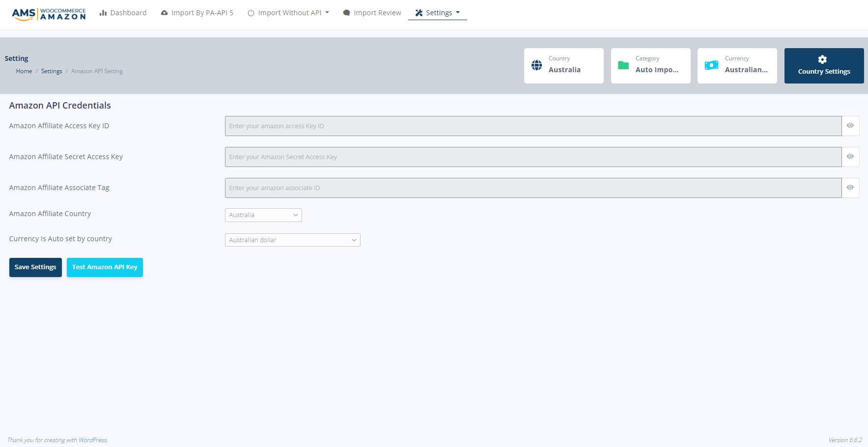Reveal the Amazon Secret Access Key

point(850,157)
